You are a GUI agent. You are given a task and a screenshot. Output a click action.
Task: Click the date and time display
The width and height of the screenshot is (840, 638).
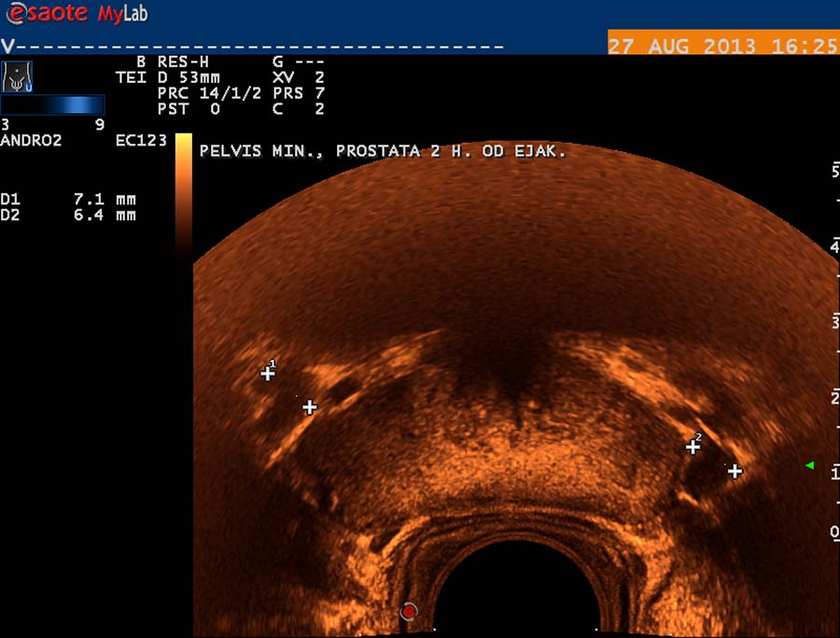(x=722, y=46)
